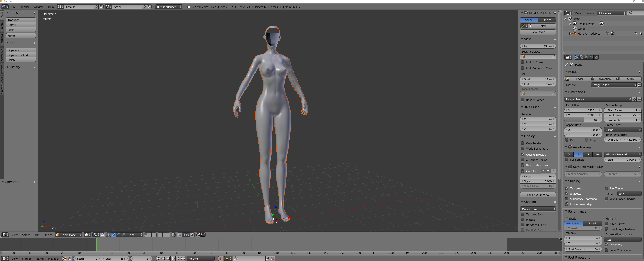Open the Global orientation dropdown
The height and width of the screenshot is (261, 644).
click(x=134, y=235)
